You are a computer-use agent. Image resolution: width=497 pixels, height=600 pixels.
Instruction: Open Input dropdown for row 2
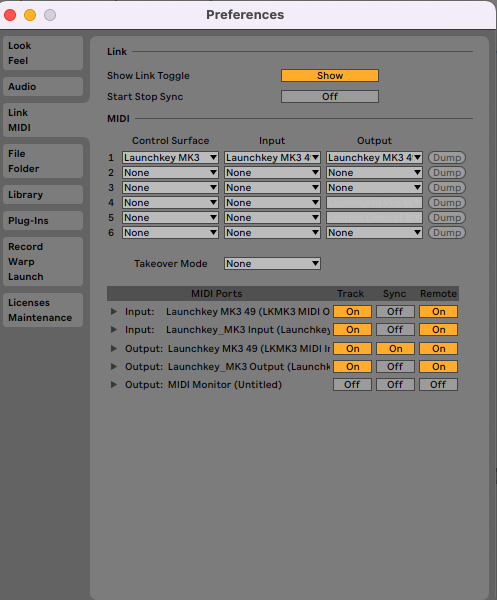coord(272,173)
